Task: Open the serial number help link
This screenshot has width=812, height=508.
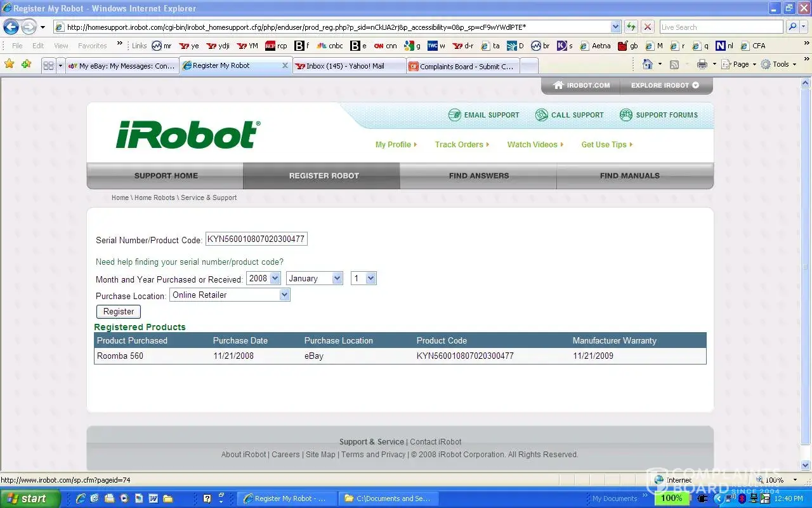Action: (x=189, y=262)
